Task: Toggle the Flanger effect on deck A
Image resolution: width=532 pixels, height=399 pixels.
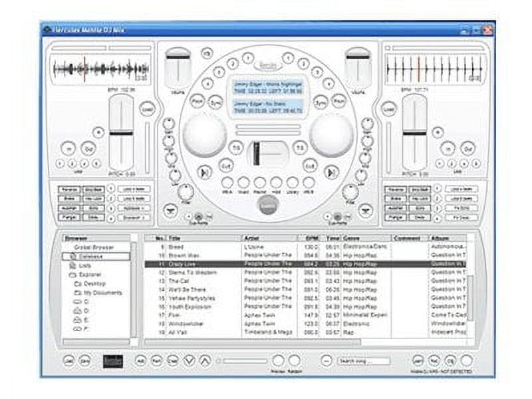Action: click(69, 217)
